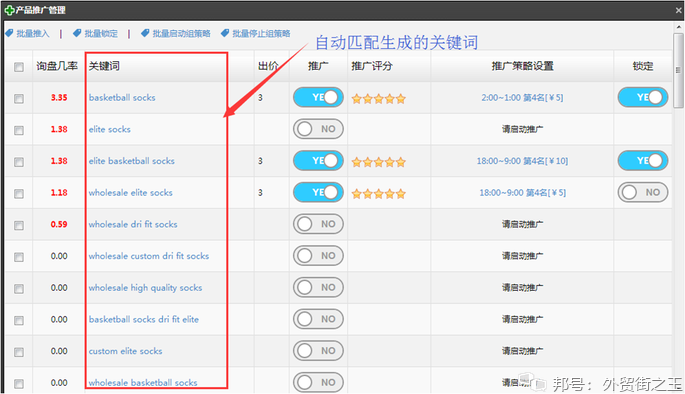Open the basketball socks keyword link
Viewport: 685px width, 394px height.
coord(122,98)
